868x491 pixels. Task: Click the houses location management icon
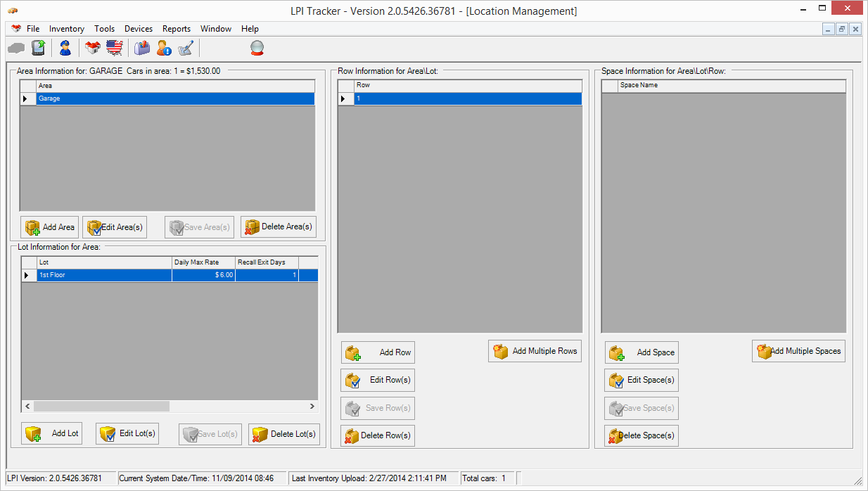pos(92,48)
